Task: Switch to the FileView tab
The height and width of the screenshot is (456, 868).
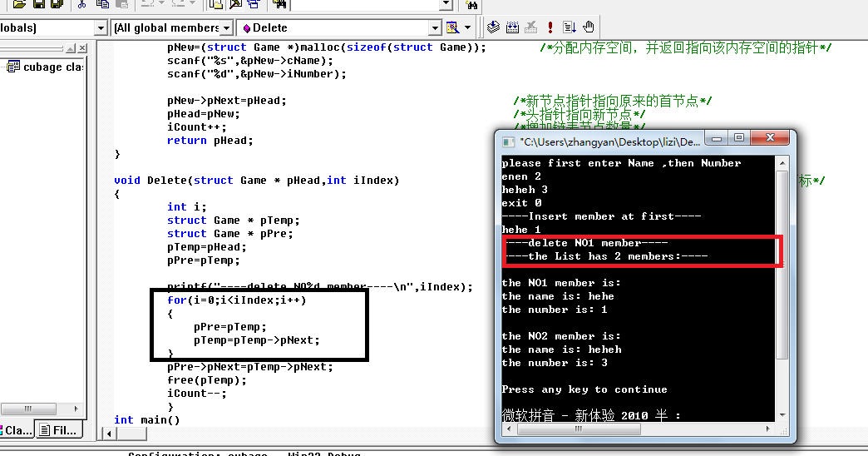Action: click(x=59, y=429)
